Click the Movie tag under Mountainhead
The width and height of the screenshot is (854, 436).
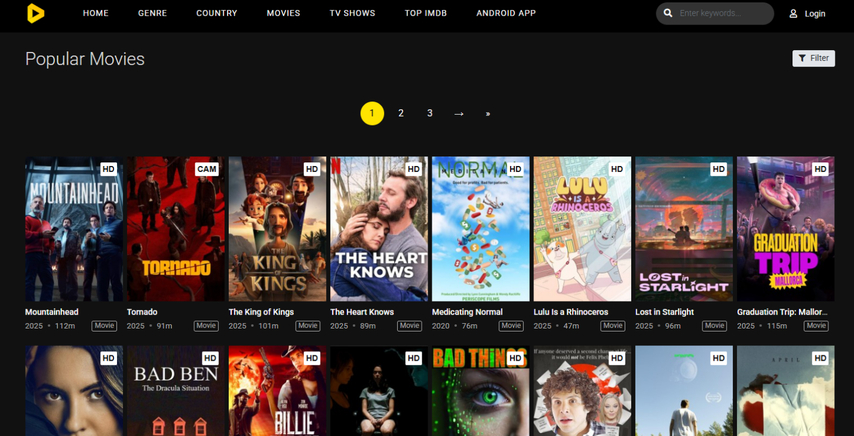(x=104, y=326)
